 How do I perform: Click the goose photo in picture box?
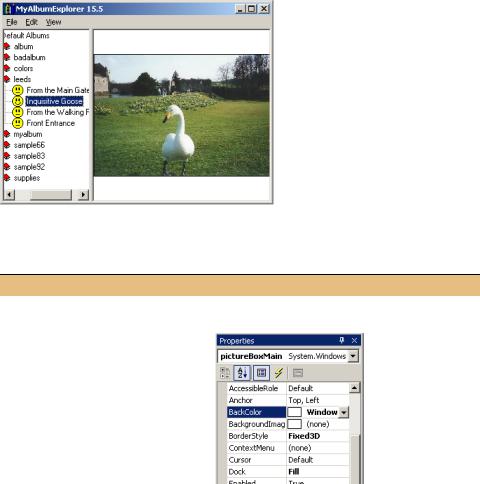pos(182,115)
